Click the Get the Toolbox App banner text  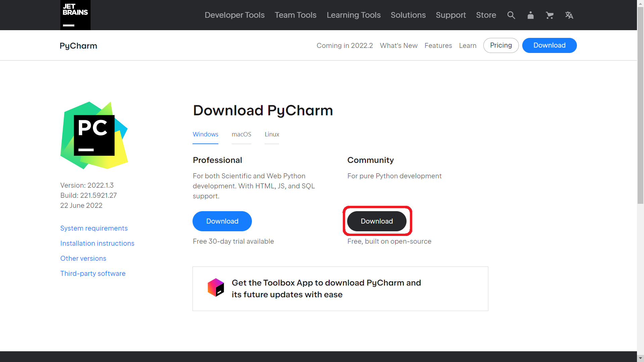coord(326,289)
